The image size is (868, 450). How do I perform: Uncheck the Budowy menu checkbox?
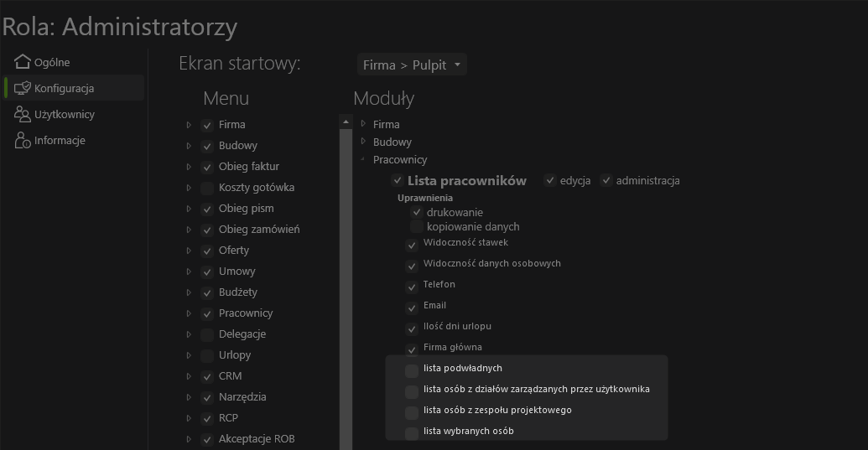(x=207, y=147)
